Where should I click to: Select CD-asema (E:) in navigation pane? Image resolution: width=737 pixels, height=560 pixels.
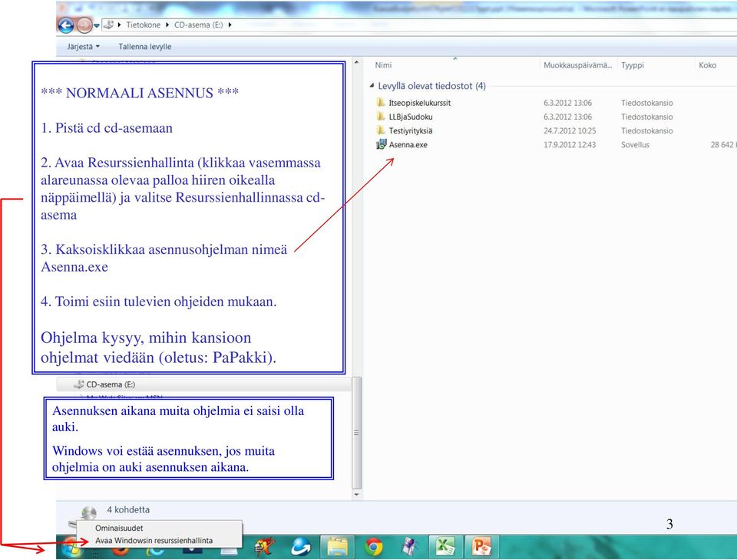[111, 384]
